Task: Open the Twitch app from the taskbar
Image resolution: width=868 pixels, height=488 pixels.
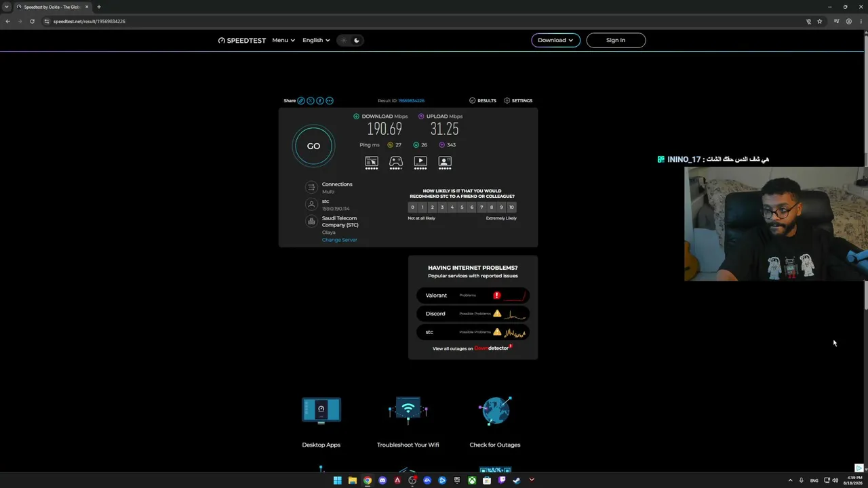Action: pyautogui.click(x=502, y=481)
